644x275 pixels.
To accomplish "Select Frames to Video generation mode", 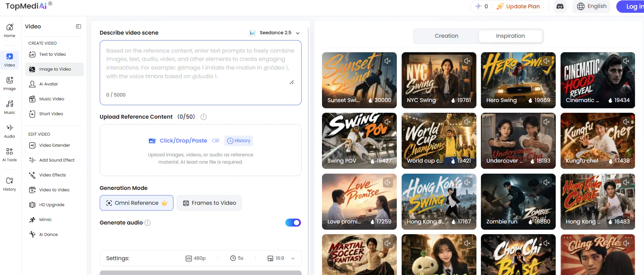I will click(209, 203).
